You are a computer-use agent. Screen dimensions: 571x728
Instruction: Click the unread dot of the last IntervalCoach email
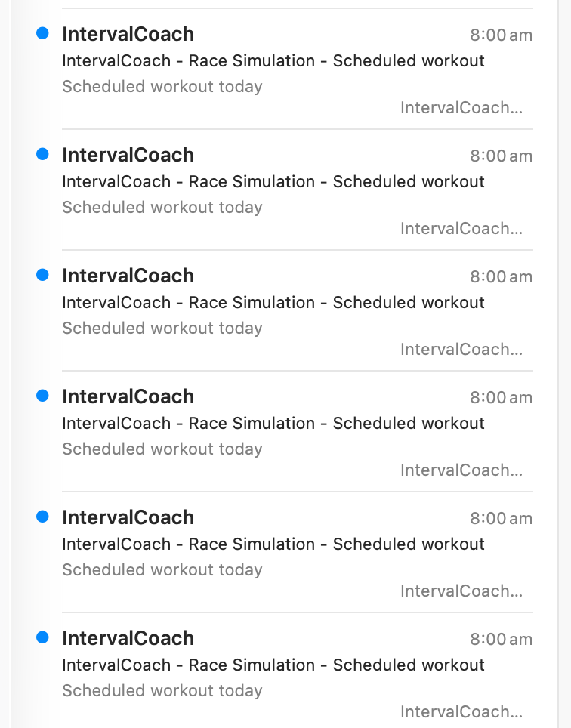point(42,637)
